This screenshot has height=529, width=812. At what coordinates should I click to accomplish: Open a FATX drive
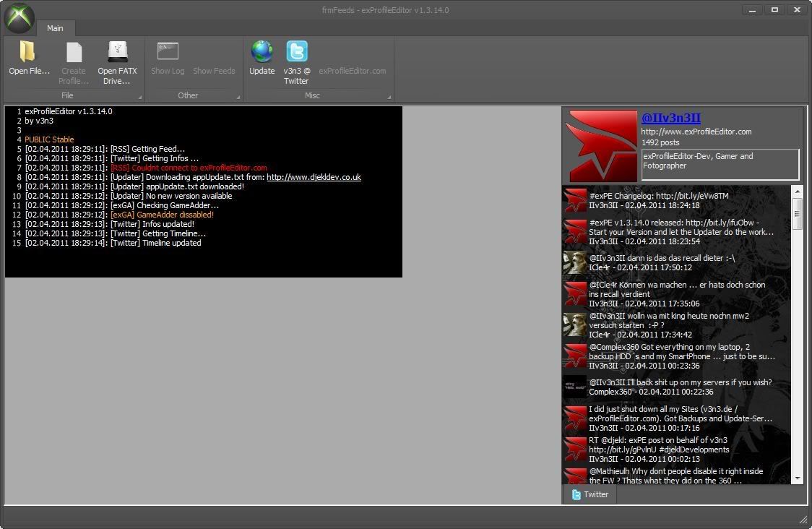coord(117,63)
